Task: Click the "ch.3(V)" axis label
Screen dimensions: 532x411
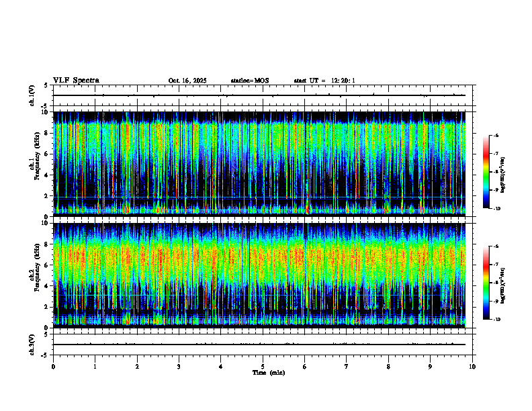Action: pyautogui.click(x=32, y=345)
